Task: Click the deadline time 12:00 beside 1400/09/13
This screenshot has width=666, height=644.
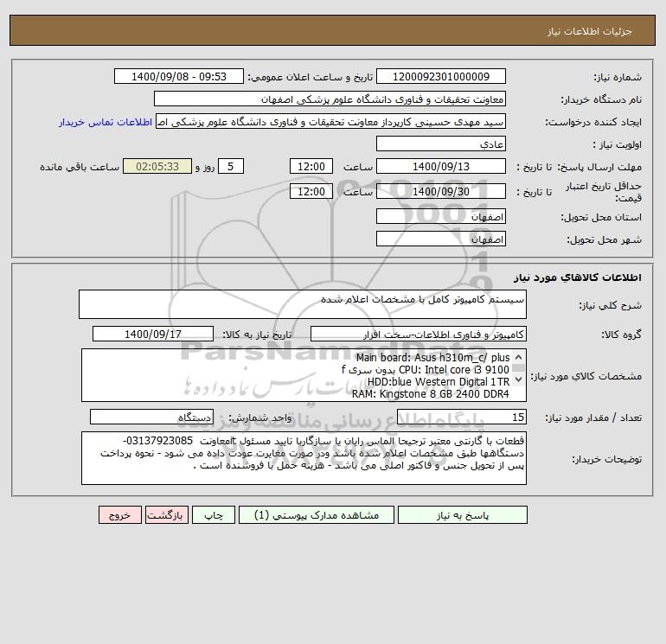Action: [311, 167]
